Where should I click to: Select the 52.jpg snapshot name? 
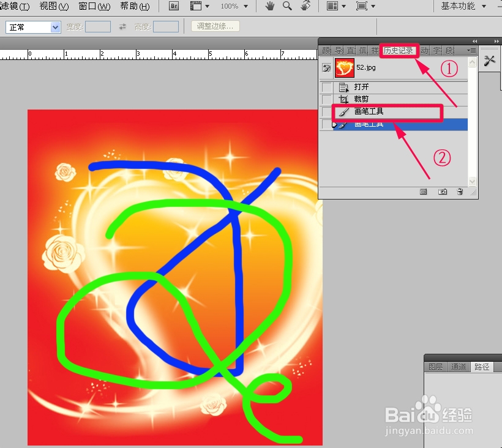[366, 67]
